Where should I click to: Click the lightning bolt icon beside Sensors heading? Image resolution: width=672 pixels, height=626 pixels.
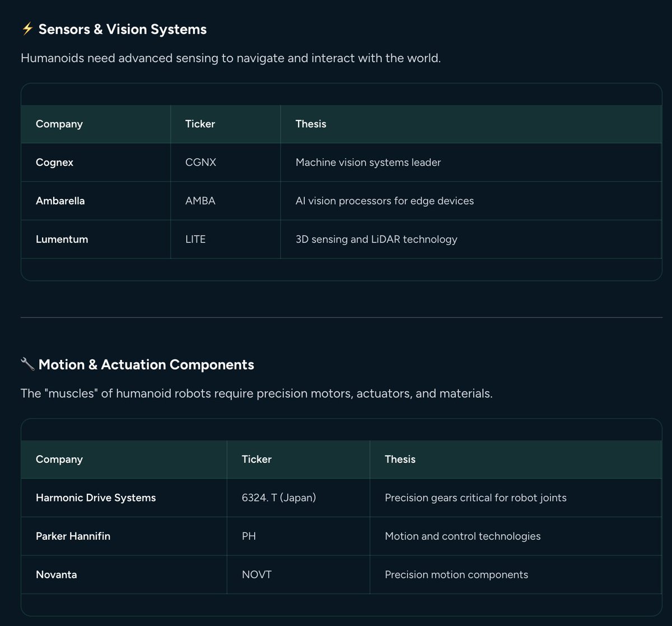tap(27, 29)
